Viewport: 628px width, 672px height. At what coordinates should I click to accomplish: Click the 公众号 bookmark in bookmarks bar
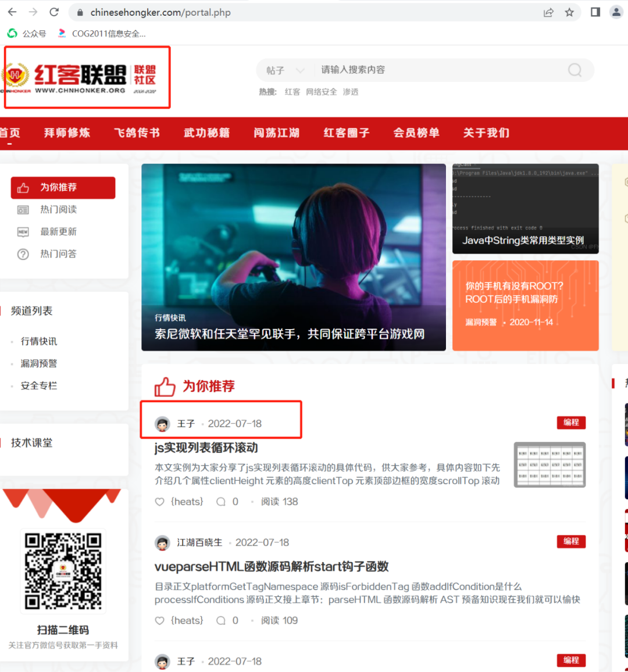pyautogui.click(x=27, y=34)
